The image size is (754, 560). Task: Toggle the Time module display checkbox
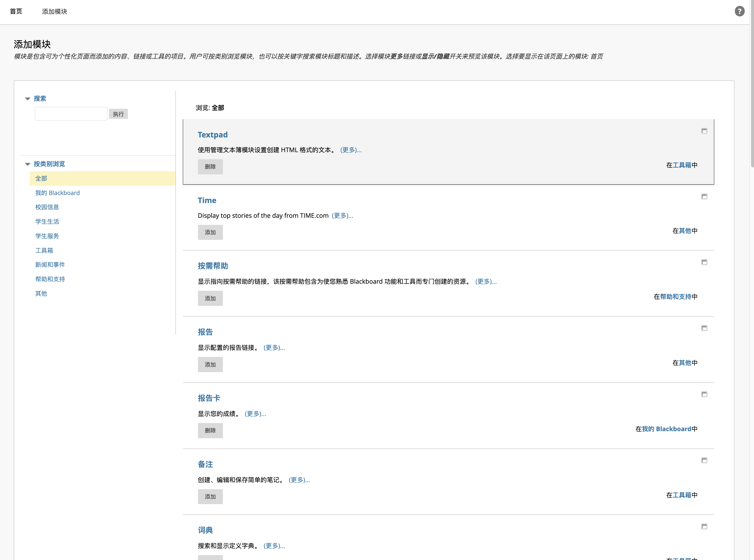coord(705,196)
